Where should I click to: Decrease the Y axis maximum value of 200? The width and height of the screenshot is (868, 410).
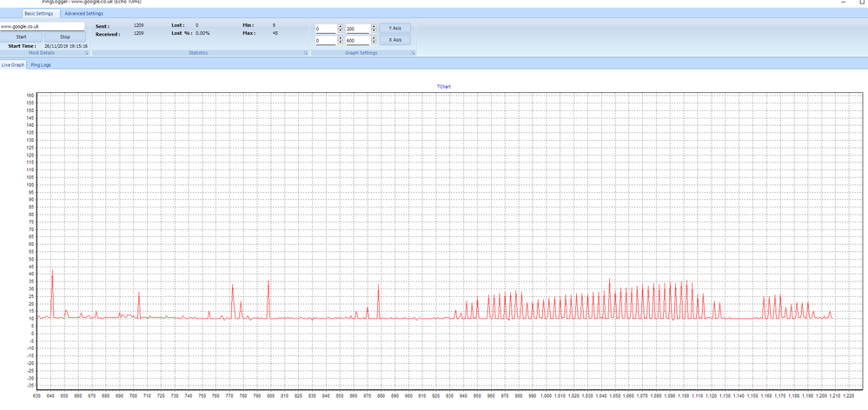point(374,30)
